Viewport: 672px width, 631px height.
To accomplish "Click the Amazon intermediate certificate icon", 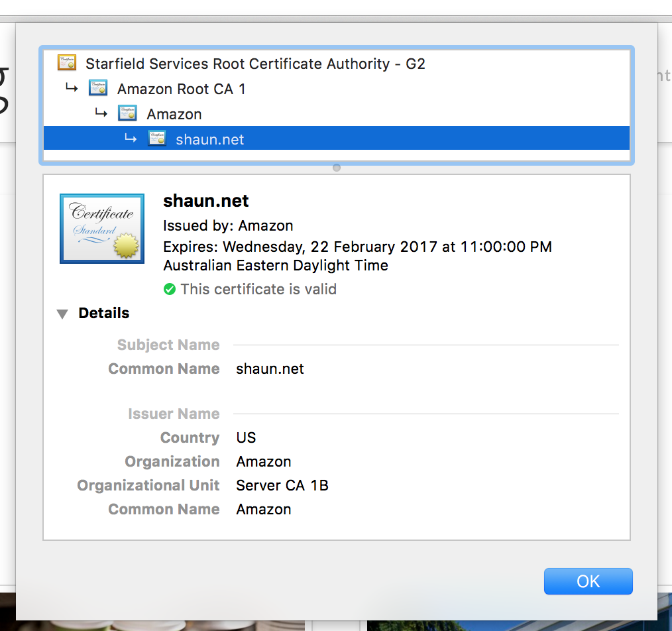I will [127, 113].
